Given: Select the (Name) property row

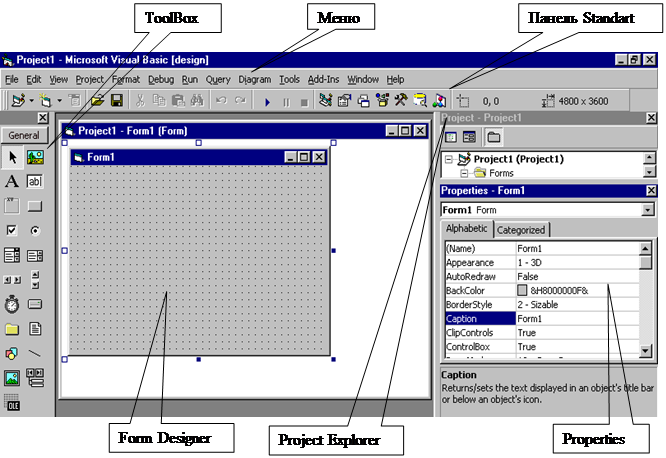Looking at the screenshot, I should pos(542,249).
